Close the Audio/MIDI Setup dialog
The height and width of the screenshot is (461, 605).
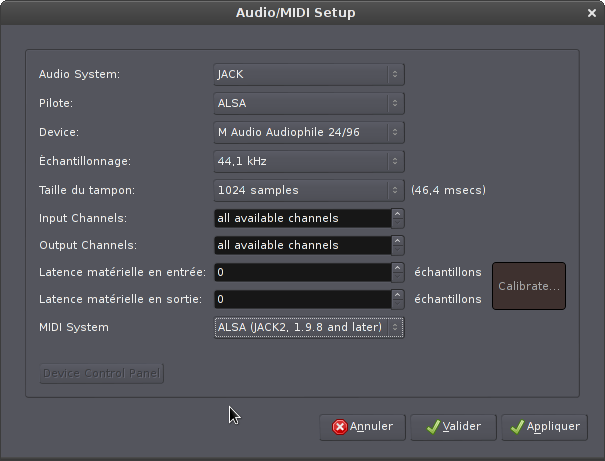tap(593, 13)
